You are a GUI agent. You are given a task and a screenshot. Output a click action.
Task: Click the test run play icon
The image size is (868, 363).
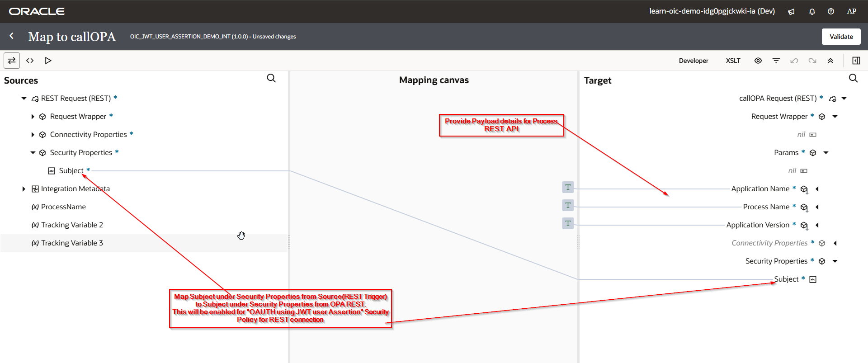(x=48, y=61)
